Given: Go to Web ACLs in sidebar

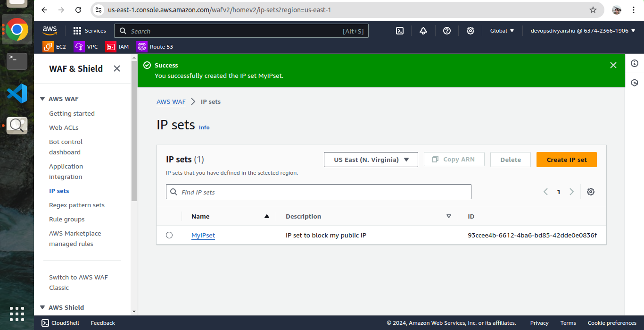Looking at the screenshot, I should tap(64, 127).
